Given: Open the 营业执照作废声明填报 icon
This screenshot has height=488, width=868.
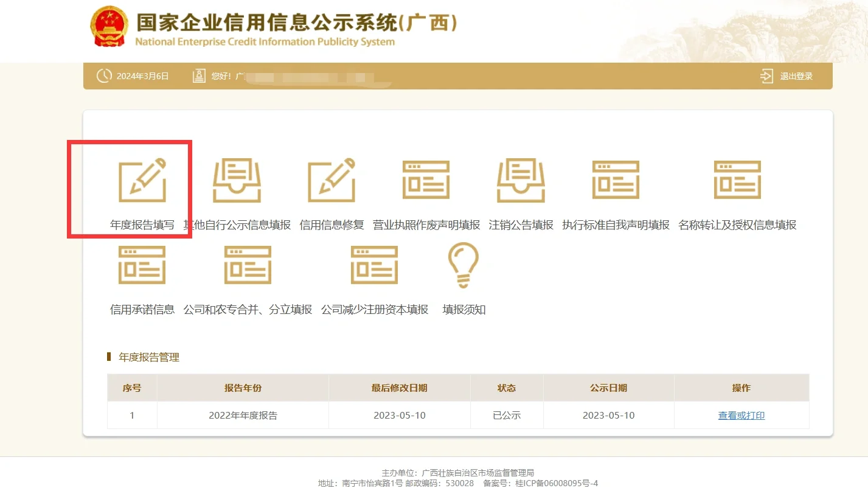Looking at the screenshot, I should [426, 180].
